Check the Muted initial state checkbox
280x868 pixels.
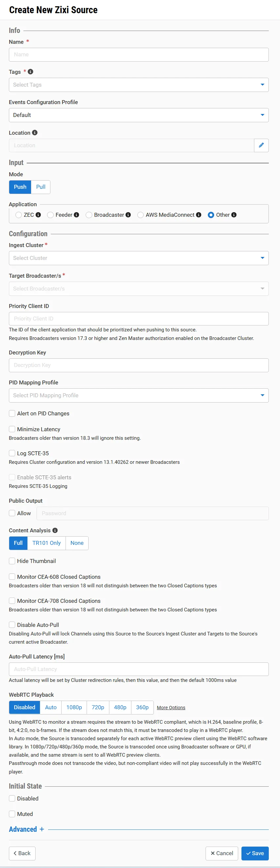pos(12,814)
